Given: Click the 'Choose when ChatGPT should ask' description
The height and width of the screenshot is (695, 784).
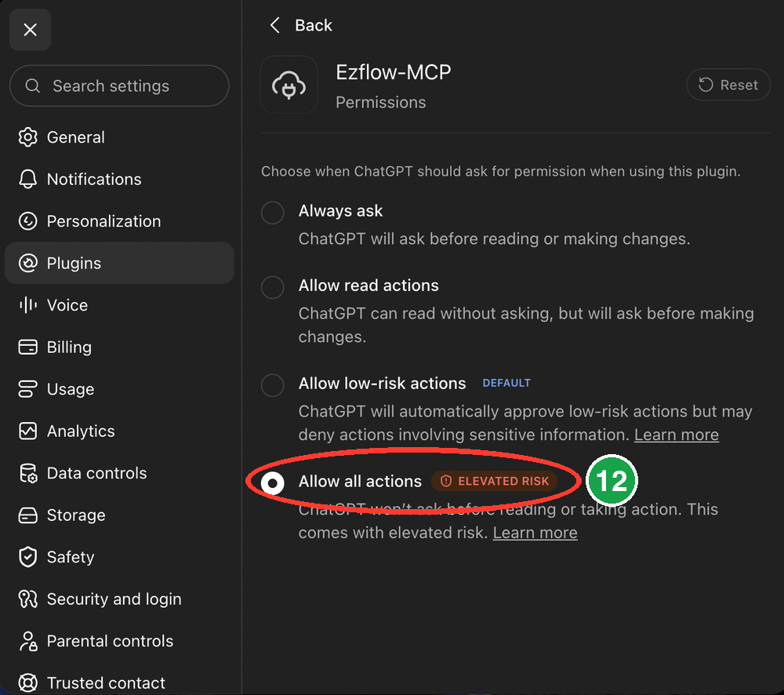Looking at the screenshot, I should (500, 171).
